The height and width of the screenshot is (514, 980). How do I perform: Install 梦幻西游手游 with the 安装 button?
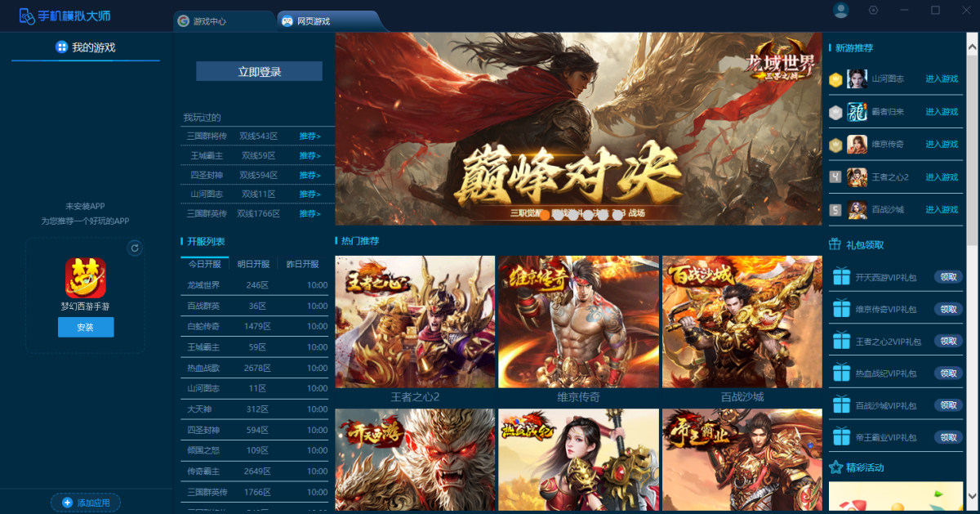[x=86, y=327]
